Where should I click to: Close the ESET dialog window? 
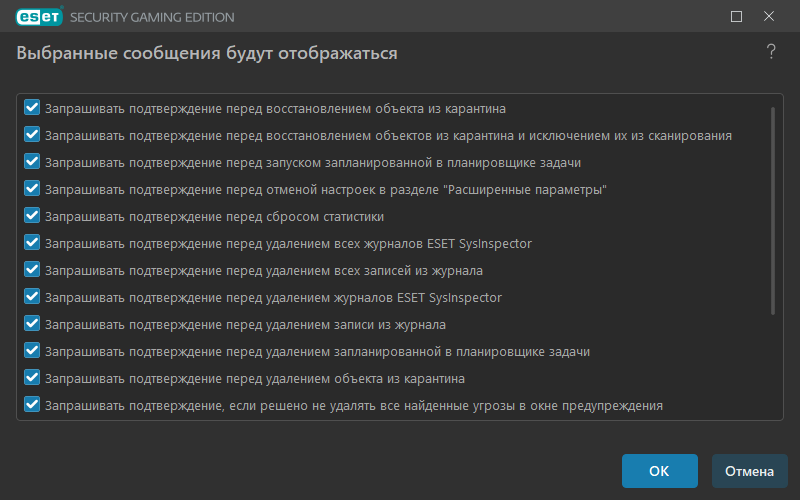pos(769,16)
